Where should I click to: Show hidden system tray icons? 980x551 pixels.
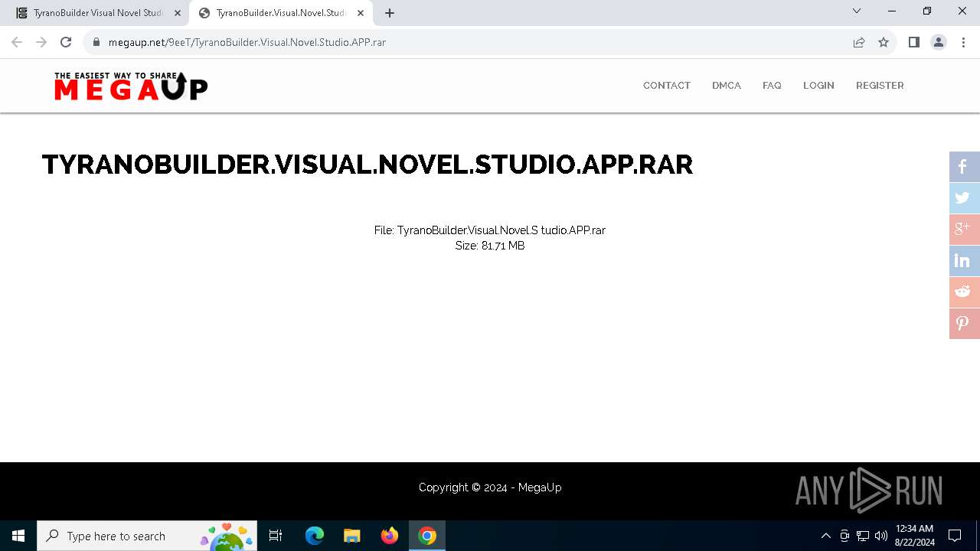[x=826, y=536]
